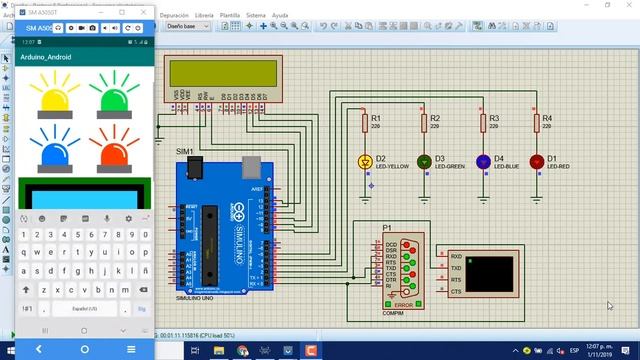The height and width of the screenshot is (360, 640).
Task: Click the headset icon in mirroring toolbar
Action: [x=58, y=28]
